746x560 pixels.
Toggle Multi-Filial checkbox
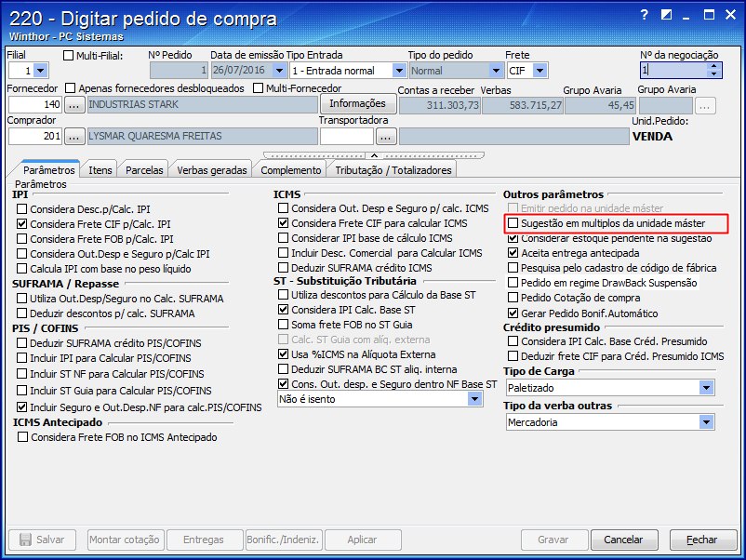[68, 56]
